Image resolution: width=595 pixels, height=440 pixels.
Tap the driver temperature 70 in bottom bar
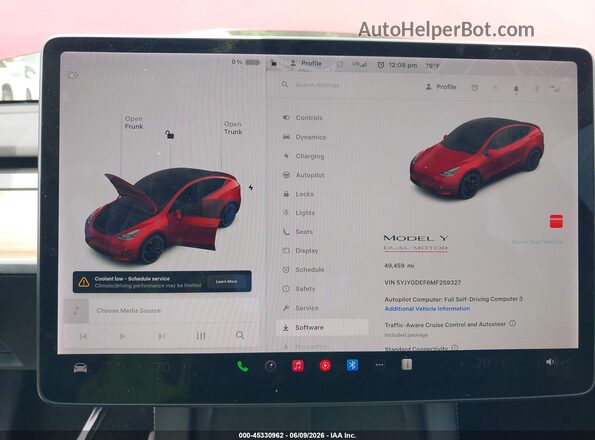tap(162, 367)
